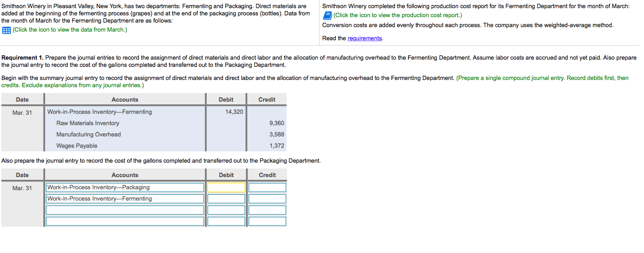Screen dimensions: 644x253
Task: Click the credit field for Fermenting input row
Action: (267, 199)
